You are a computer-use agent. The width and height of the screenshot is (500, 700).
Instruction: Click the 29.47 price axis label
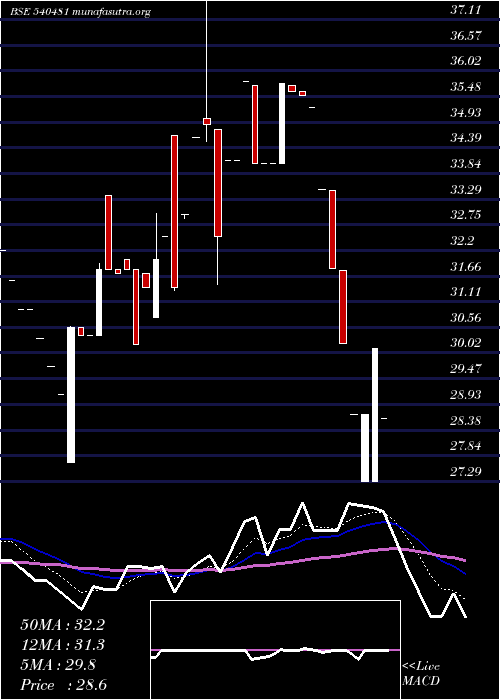coord(466,369)
